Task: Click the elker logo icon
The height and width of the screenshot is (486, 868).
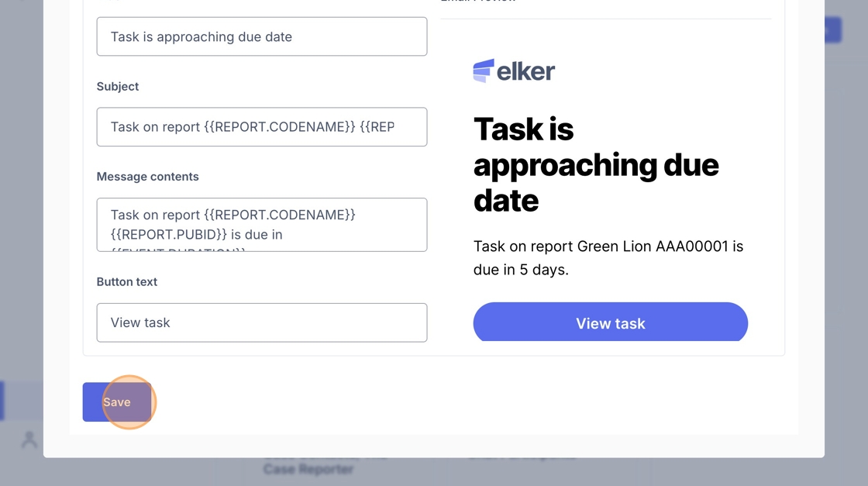Action: pos(484,71)
